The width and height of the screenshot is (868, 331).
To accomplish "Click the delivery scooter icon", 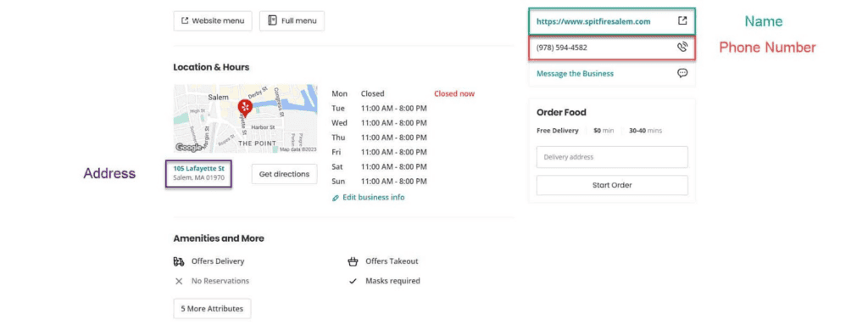I will [179, 261].
